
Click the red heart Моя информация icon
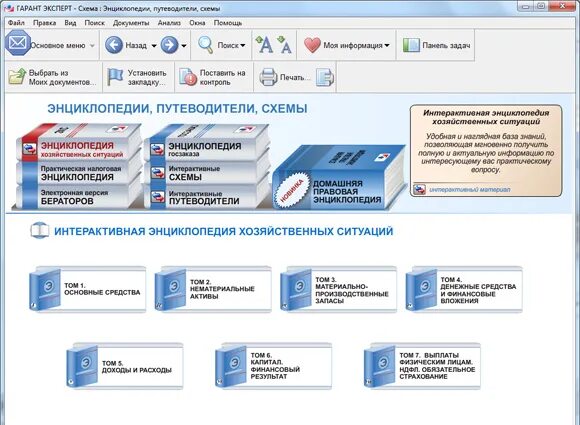(x=312, y=45)
